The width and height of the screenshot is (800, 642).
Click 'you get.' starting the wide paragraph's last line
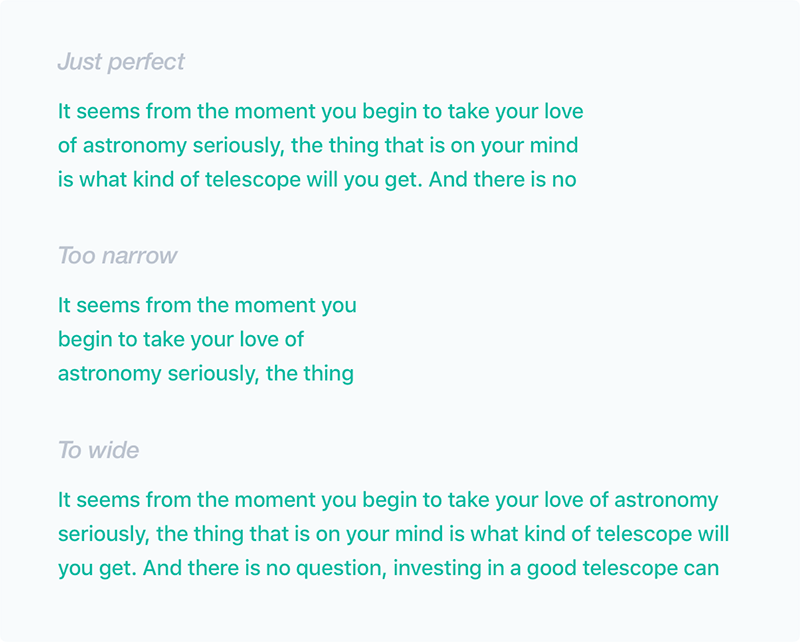(97, 569)
